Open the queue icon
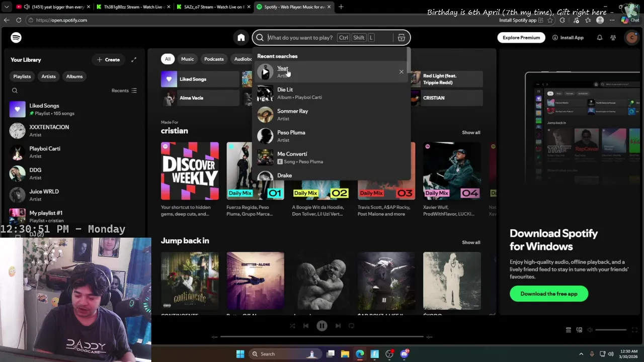 569,330
